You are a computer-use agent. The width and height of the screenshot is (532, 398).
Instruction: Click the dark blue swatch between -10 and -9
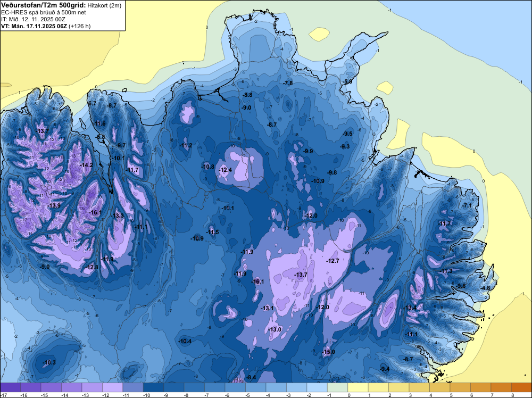pyautogui.click(x=153, y=387)
